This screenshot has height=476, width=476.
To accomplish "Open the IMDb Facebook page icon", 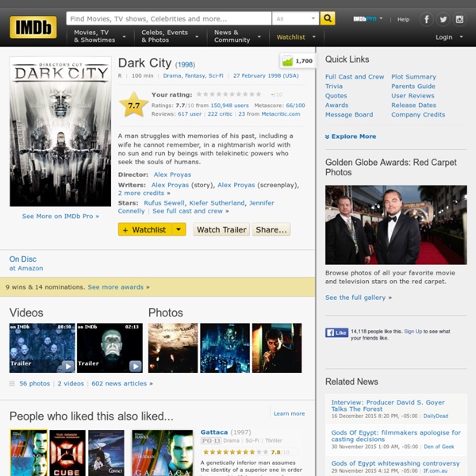I will click(427, 19).
